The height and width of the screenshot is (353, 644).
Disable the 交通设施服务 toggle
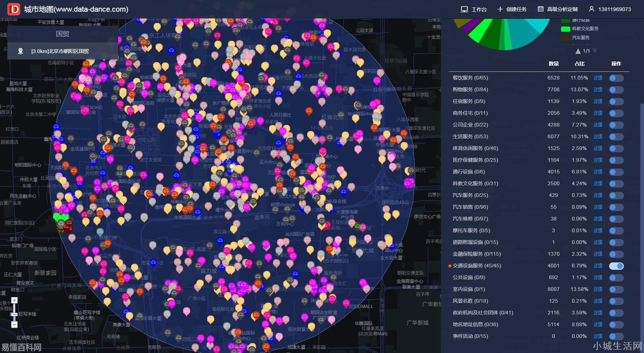pos(616,266)
